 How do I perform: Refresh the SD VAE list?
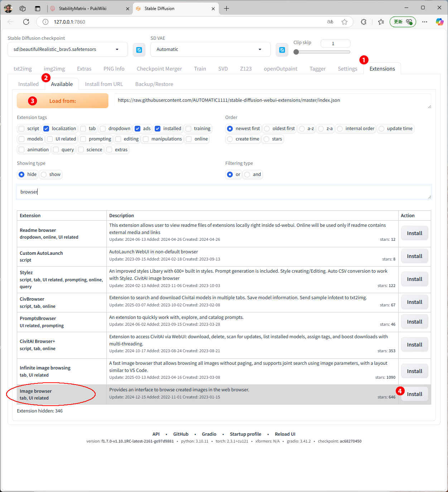click(282, 50)
